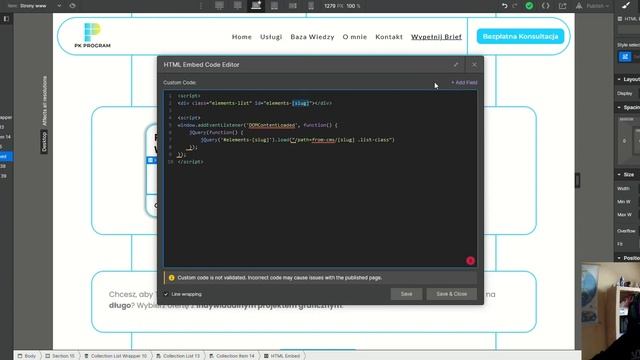Click the Affects all resolutions label
Viewport: 640px width, 360px height.
(44, 100)
